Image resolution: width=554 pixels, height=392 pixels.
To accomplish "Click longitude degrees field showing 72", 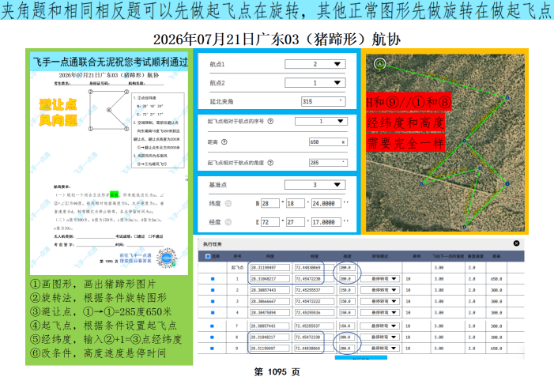I will tap(270, 222).
